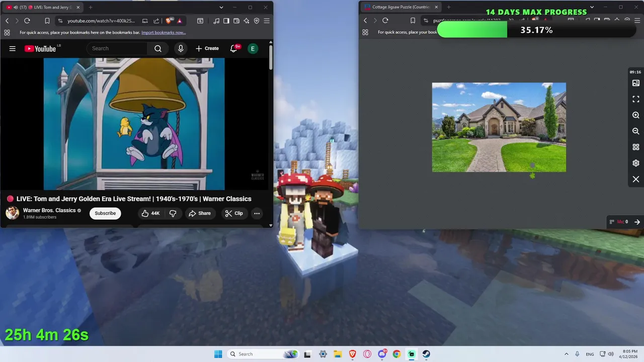Dislike the Tom and Jerry video
The image size is (644, 362).
pyautogui.click(x=173, y=213)
